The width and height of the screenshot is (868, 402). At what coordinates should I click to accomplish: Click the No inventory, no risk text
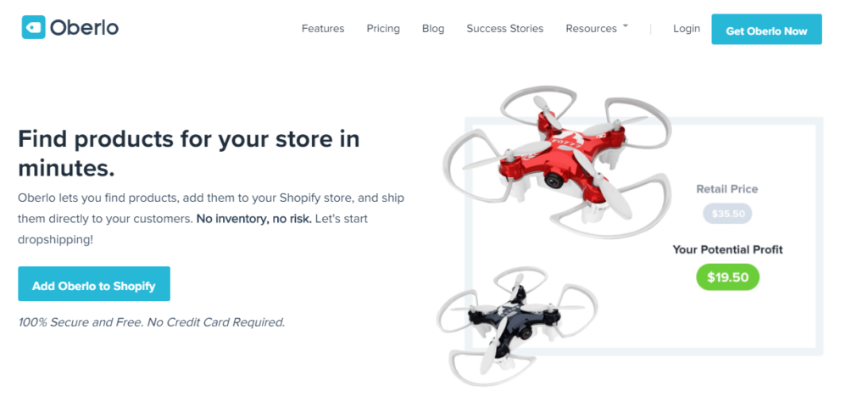tap(254, 219)
